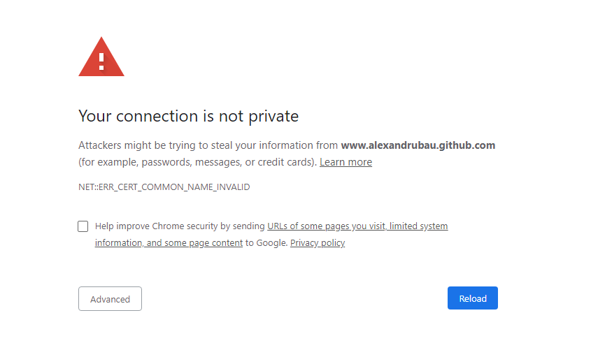Click the NET::ERR_CERT_COMMON_NAME_INVALID error code
Screen dimensions: 591x364
[164, 187]
